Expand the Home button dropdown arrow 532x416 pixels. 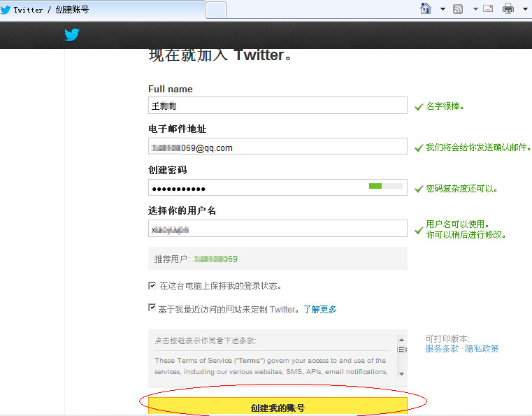tap(443, 9)
